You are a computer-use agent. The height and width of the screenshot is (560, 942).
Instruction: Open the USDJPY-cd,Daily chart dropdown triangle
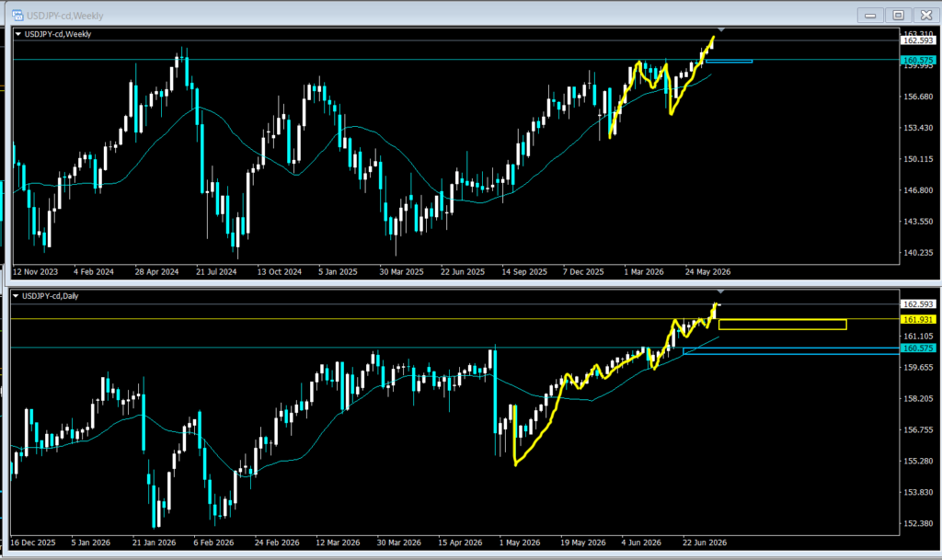point(16,296)
